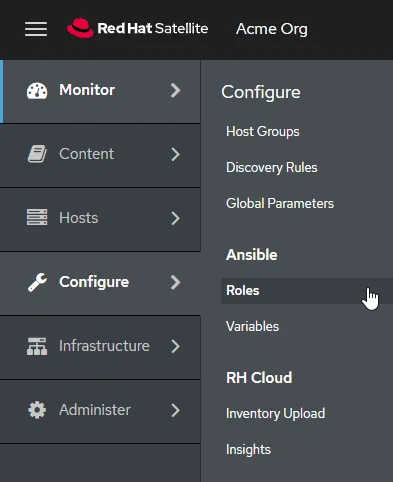The image size is (393, 482).
Task: Click the RH Cloud section heading
Action: click(x=259, y=378)
